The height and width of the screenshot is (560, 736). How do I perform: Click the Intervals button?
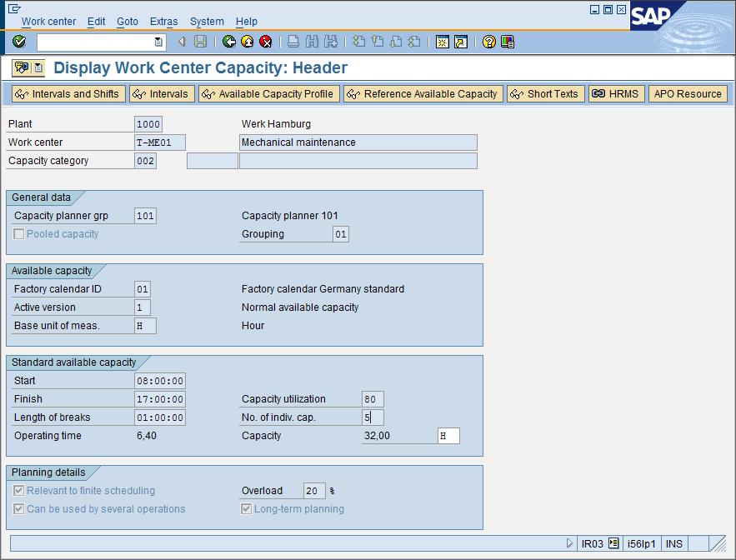click(162, 94)
